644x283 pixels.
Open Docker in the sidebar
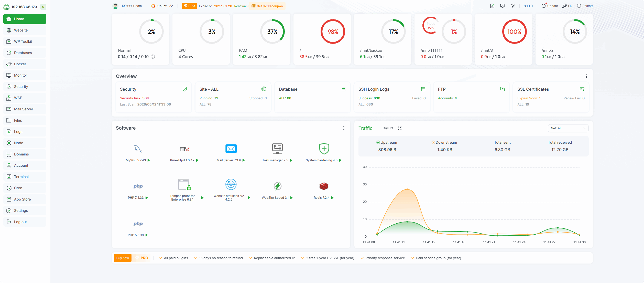pos(25,64)
